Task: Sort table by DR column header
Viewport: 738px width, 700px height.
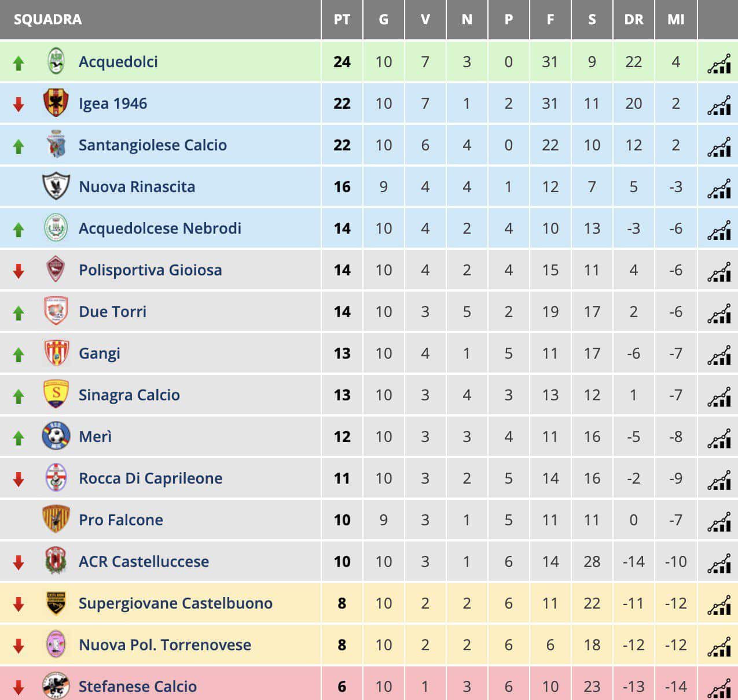Action: pyautogui.click(x=634, y=20)
